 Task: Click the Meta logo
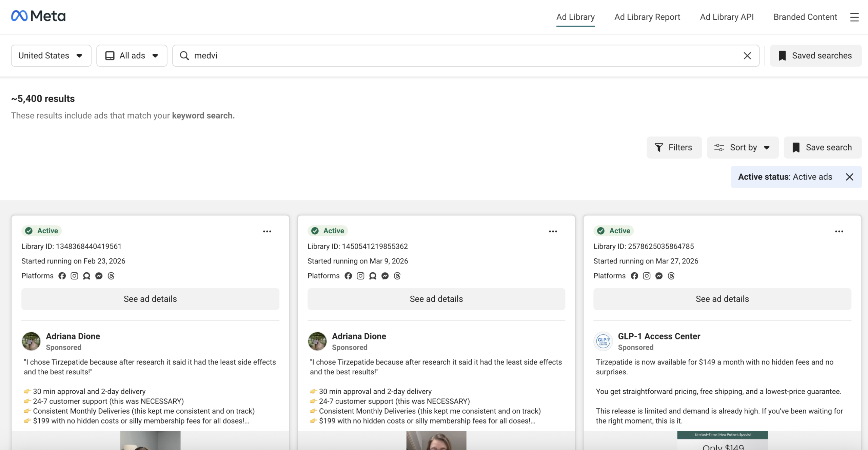38,16
